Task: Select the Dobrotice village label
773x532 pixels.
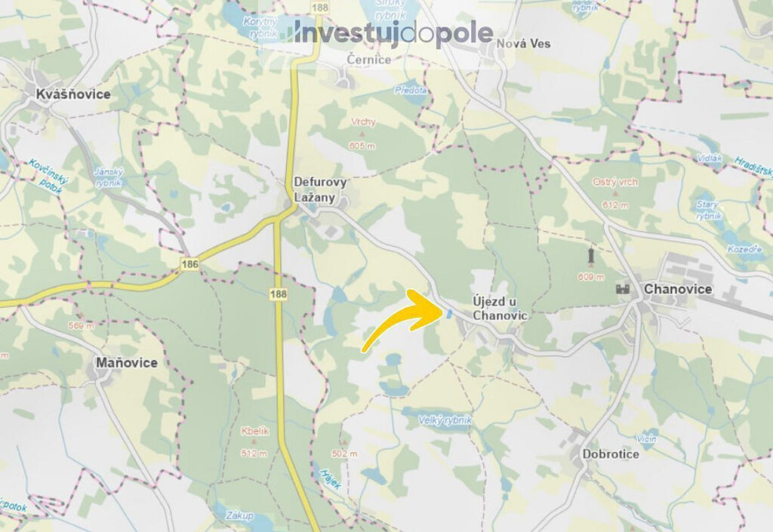Action: 611,454
